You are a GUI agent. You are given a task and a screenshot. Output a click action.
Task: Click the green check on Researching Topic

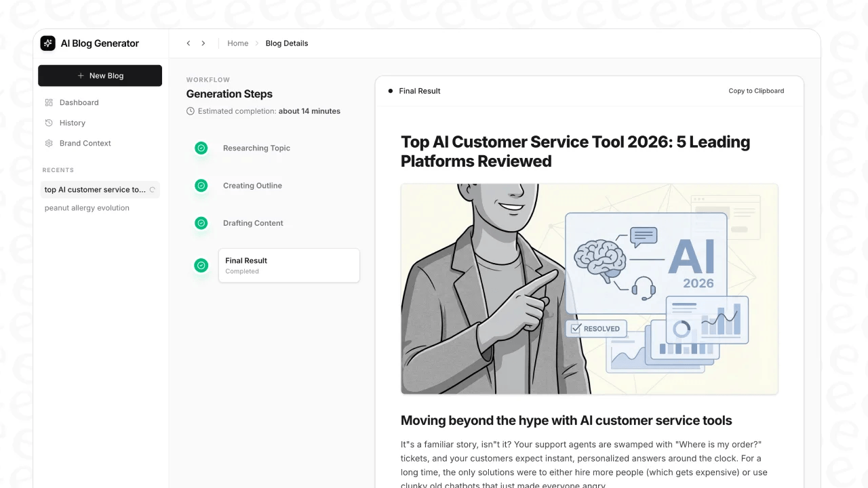tap(201, 148)
